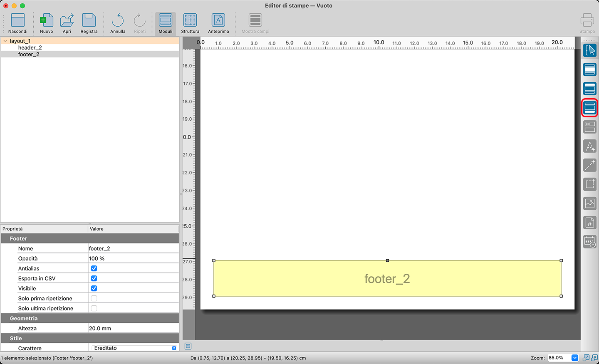The image size is (599, 364).
Task: Disable the Esporta in CSV checkbox
Action: tap(94, 278)
